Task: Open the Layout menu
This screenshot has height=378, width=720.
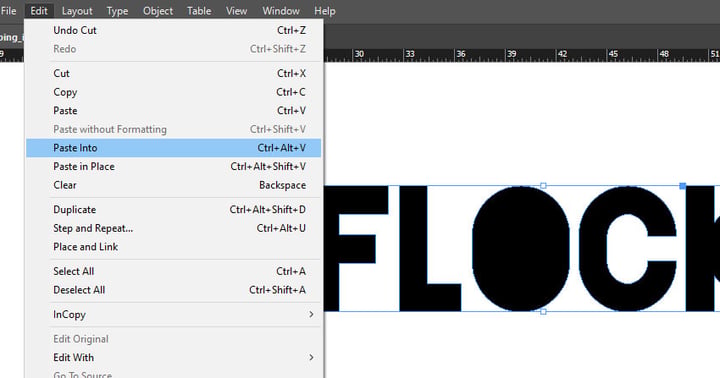Action: pos(77,11)
